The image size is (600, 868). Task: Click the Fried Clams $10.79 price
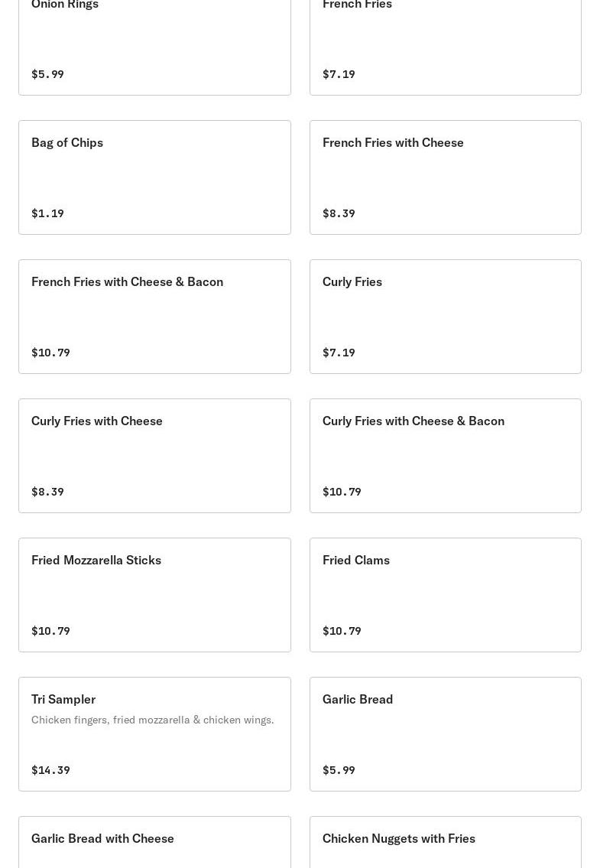click(342, 631)
